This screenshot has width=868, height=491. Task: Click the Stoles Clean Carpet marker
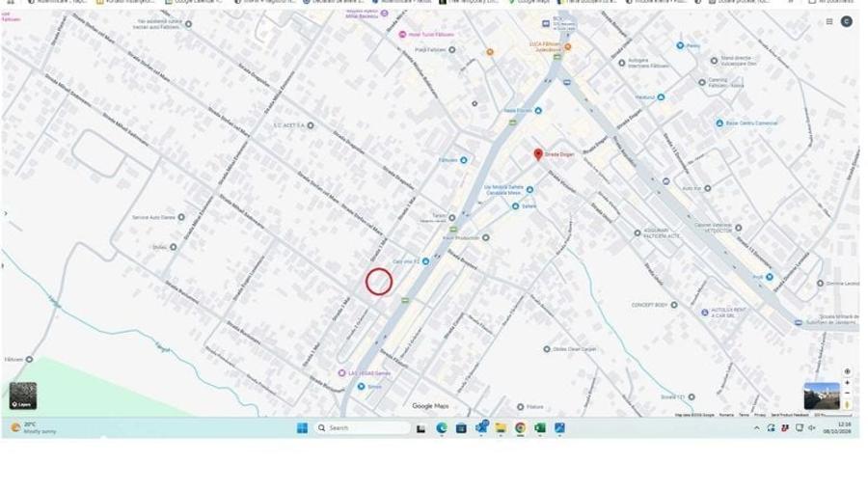tap(547, 349)
